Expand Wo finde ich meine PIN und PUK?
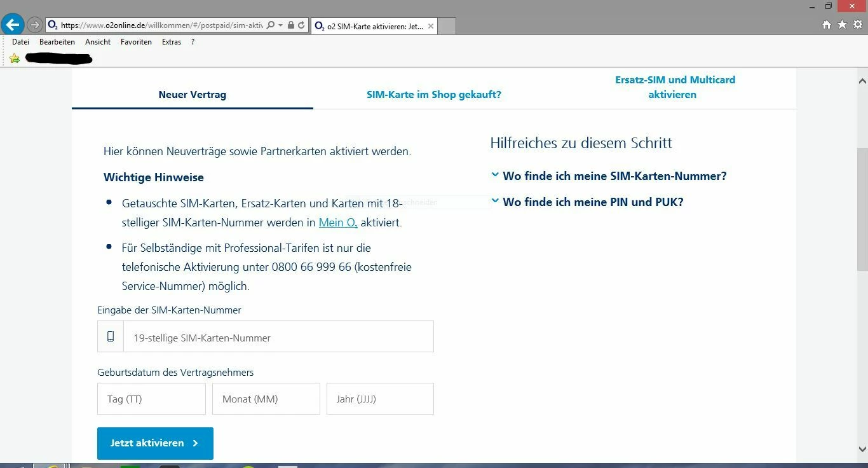This screenshot has width=868, height=468. (x=587, y=202)
